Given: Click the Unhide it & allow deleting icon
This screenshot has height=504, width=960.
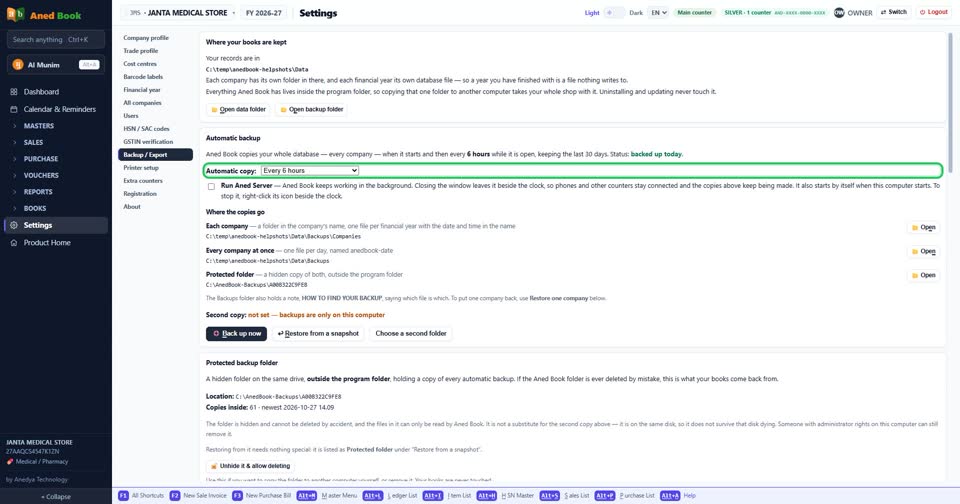Looking at the screenshot, I should 214,466.
